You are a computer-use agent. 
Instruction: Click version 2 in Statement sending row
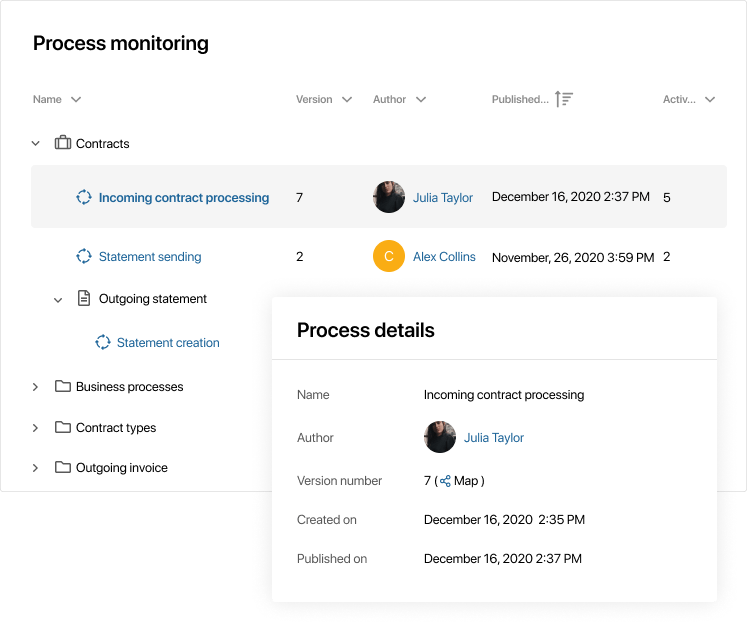(x=299, y=256)
